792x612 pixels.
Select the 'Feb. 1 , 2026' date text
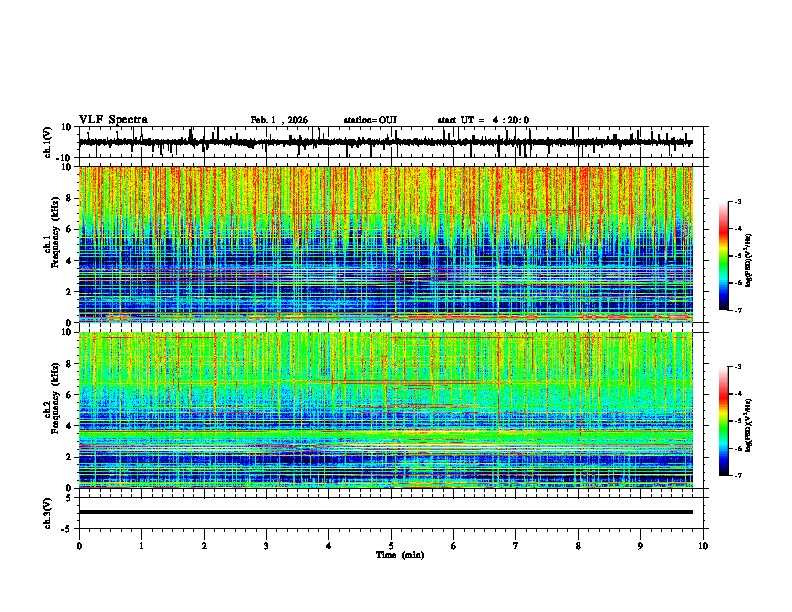click(279, 120)
